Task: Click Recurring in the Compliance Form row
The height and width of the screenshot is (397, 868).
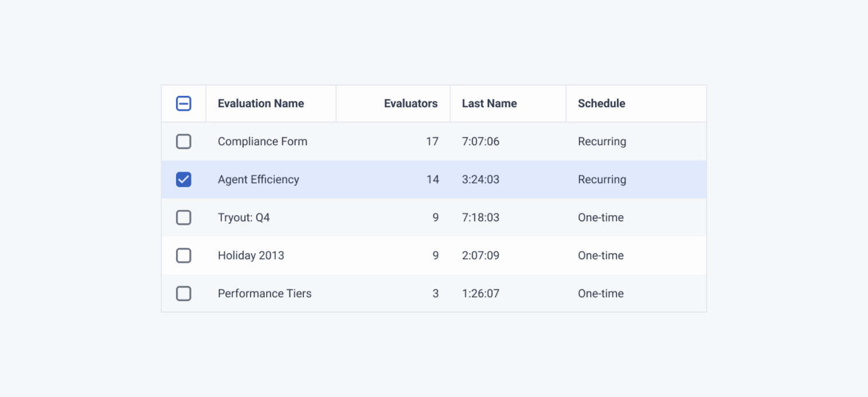Action: 602,142
